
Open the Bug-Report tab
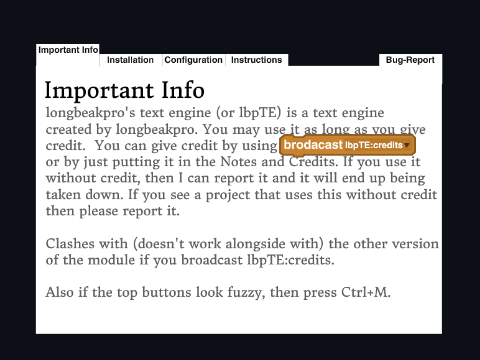click(x=410, y=60)
